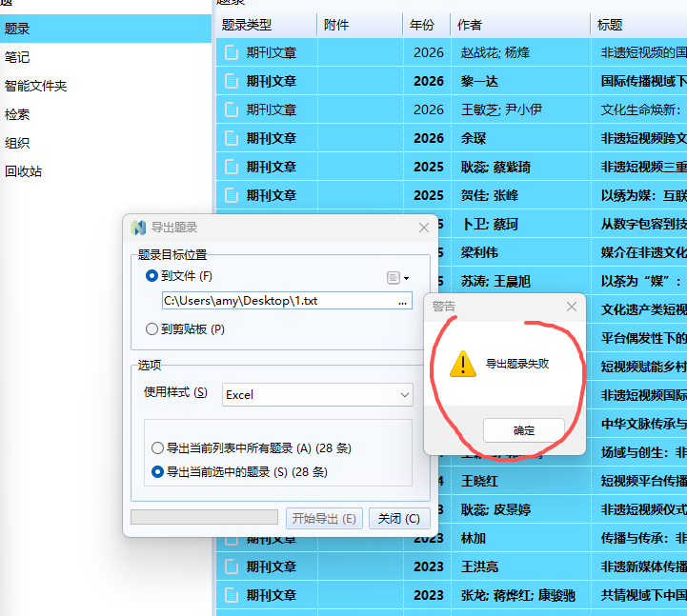
Task: Click the yellow warning triangle icon
Action: point(463,364)
